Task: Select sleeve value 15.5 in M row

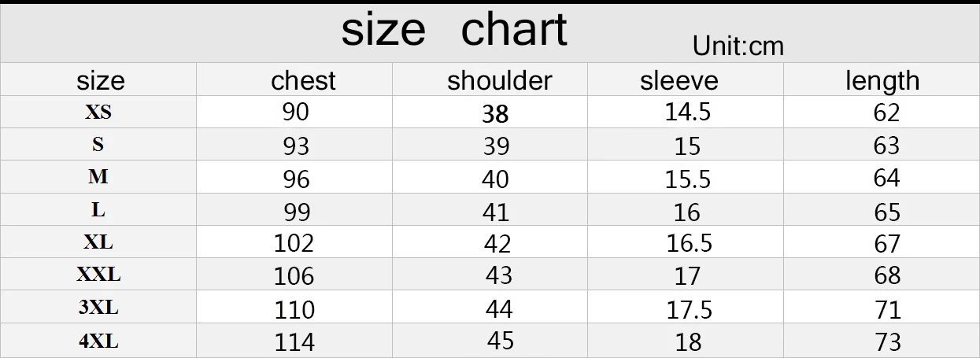Action: pos(688,179)
